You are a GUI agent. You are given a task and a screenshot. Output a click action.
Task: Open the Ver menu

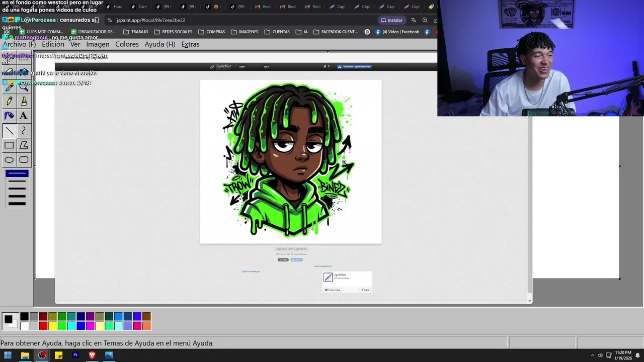click(75, 44)
